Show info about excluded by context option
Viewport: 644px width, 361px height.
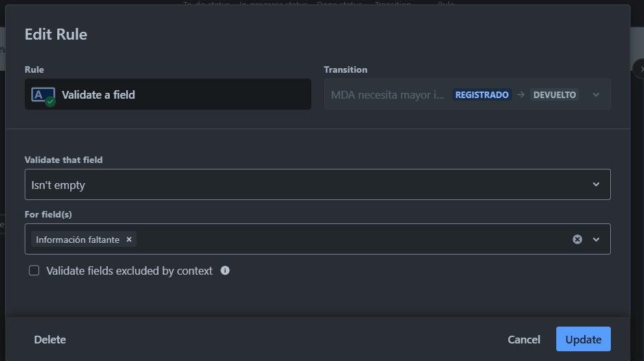click(x=225, y=270)
